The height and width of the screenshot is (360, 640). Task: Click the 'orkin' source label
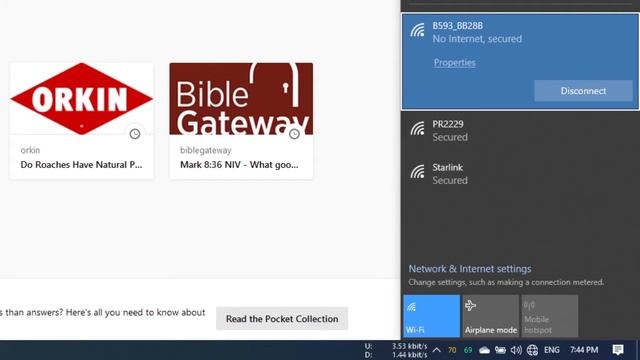(30, 150)
